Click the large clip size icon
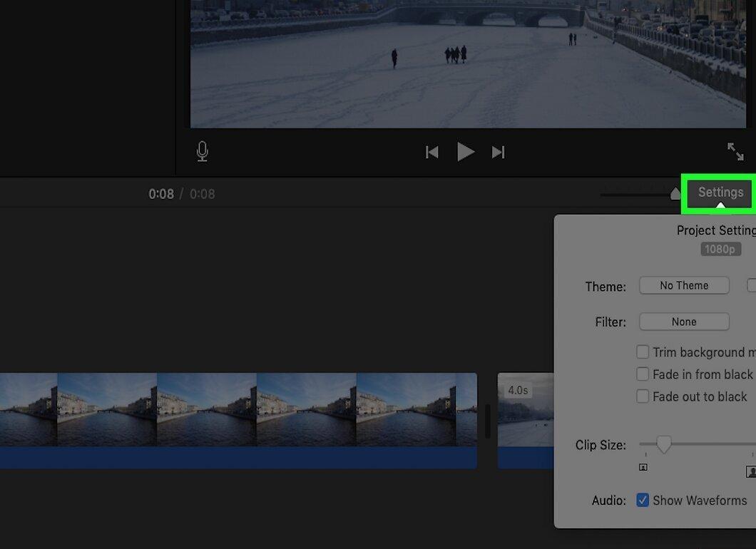 point(751,471)
